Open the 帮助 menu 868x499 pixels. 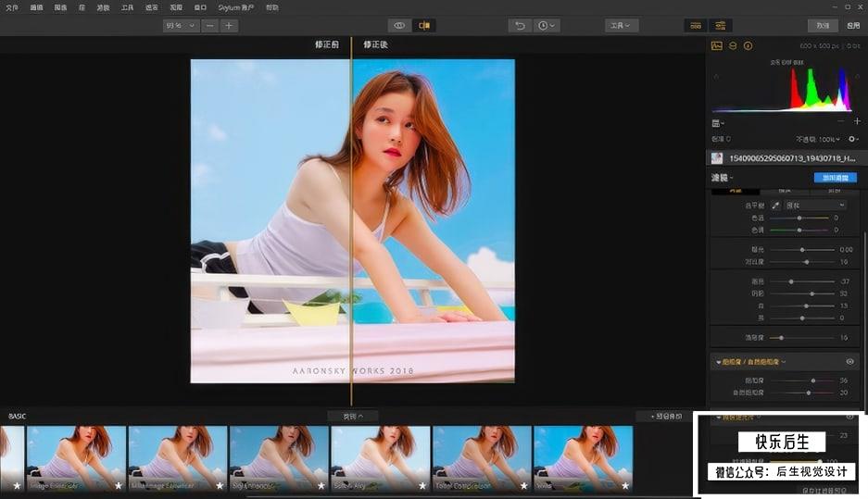(272, 7)
